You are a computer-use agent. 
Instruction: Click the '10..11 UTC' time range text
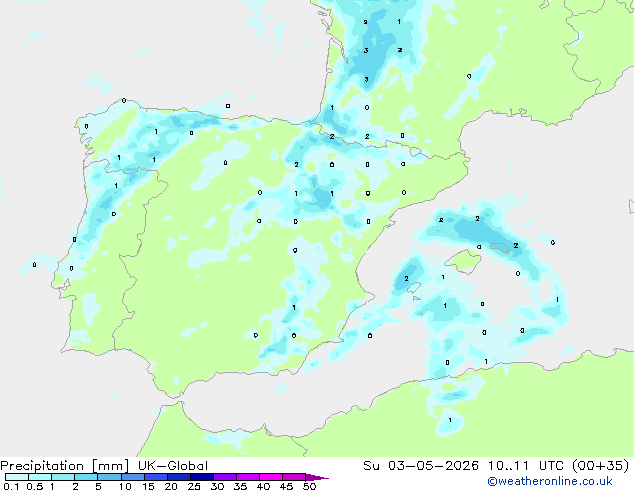[525, 466]
